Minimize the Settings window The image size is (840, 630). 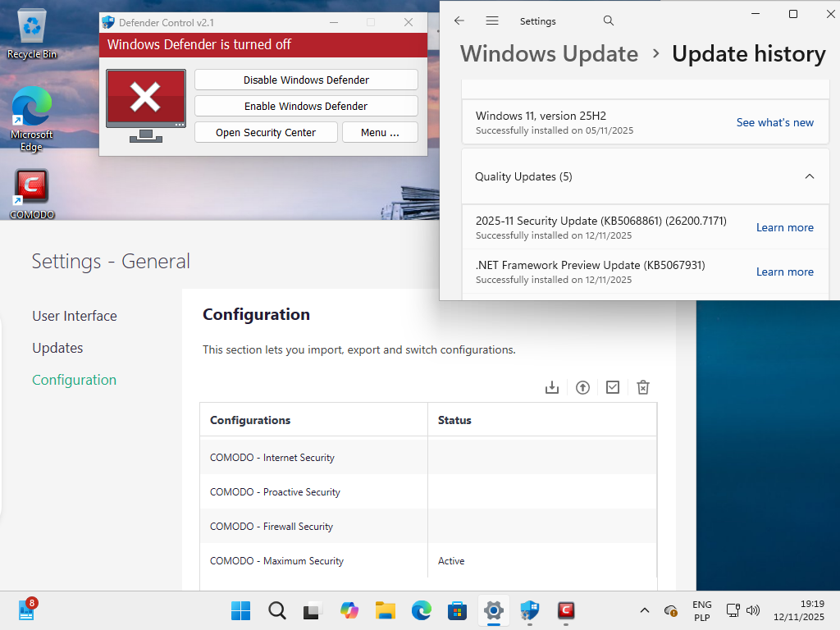coord(756,14)
